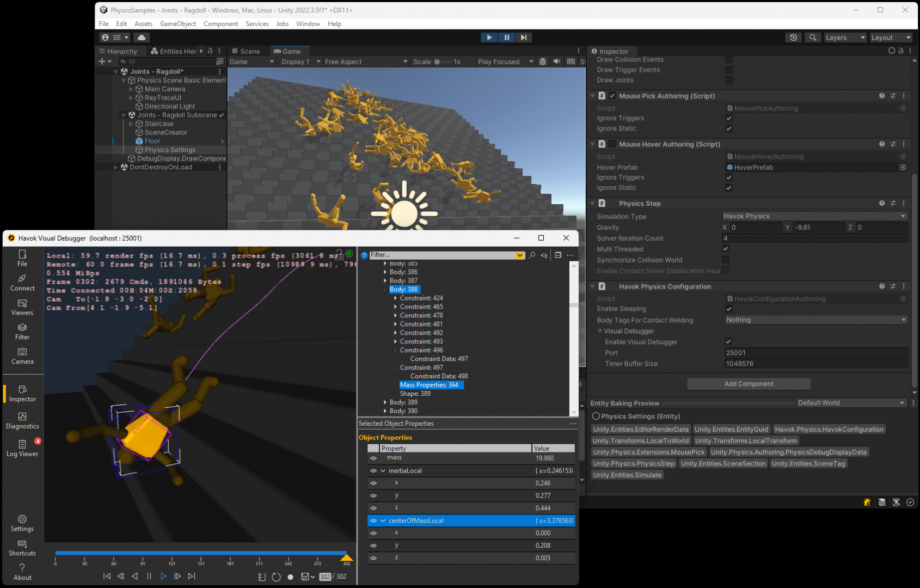This screenshot has height=588, width=920.
Task: Click the loop playback icon in Havok
Action: pos(276,577)
